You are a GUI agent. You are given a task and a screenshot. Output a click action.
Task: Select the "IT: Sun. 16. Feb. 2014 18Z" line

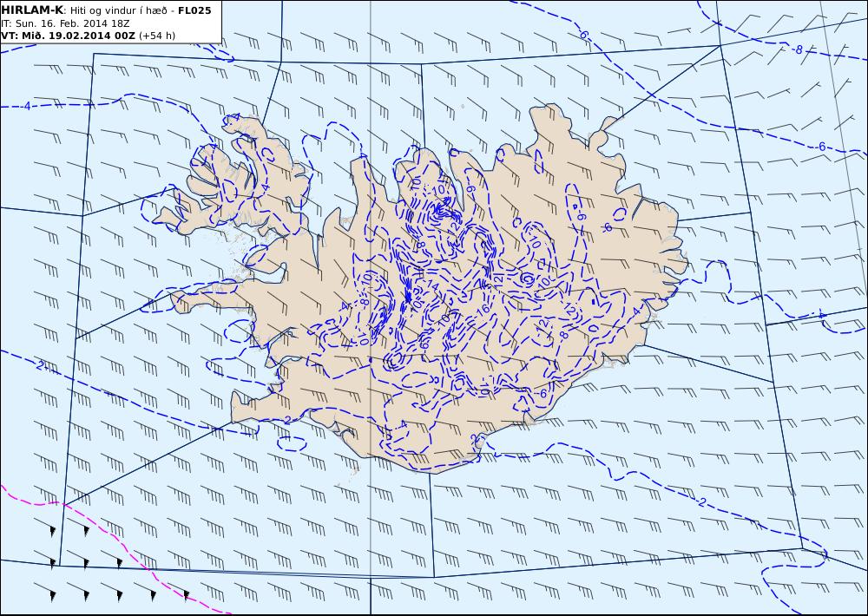(65, 23)
